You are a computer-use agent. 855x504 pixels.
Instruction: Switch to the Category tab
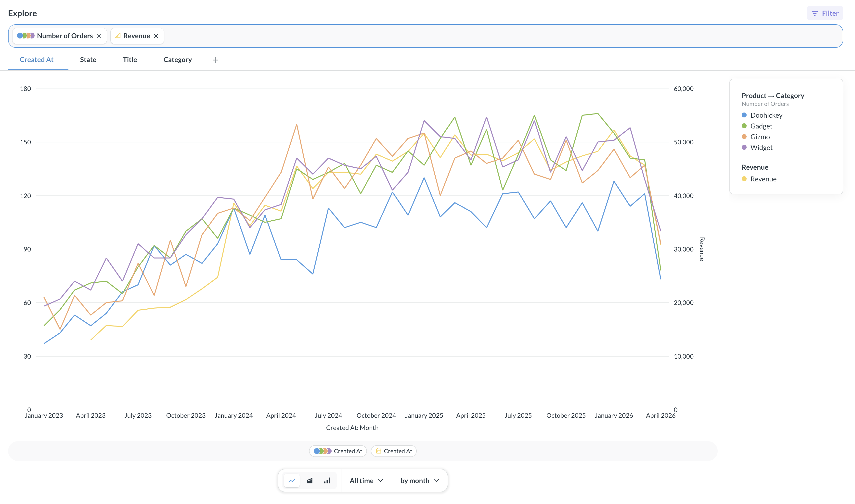(177, 60)
